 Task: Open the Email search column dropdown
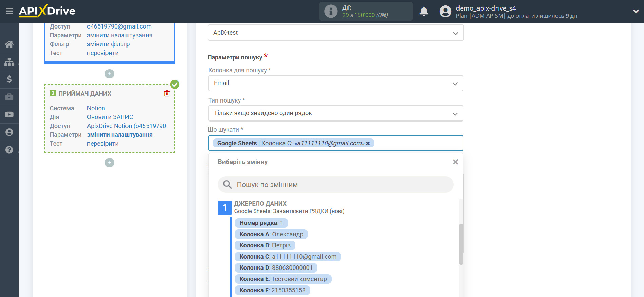point(335,83)
